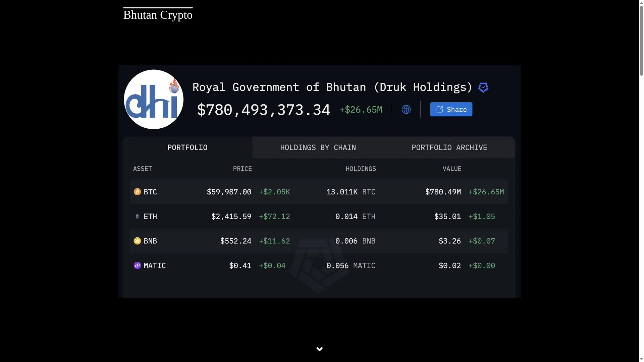Click the $780.49M BTC value
This screenshot has height=362, width=644.
[x=443, y=192]
